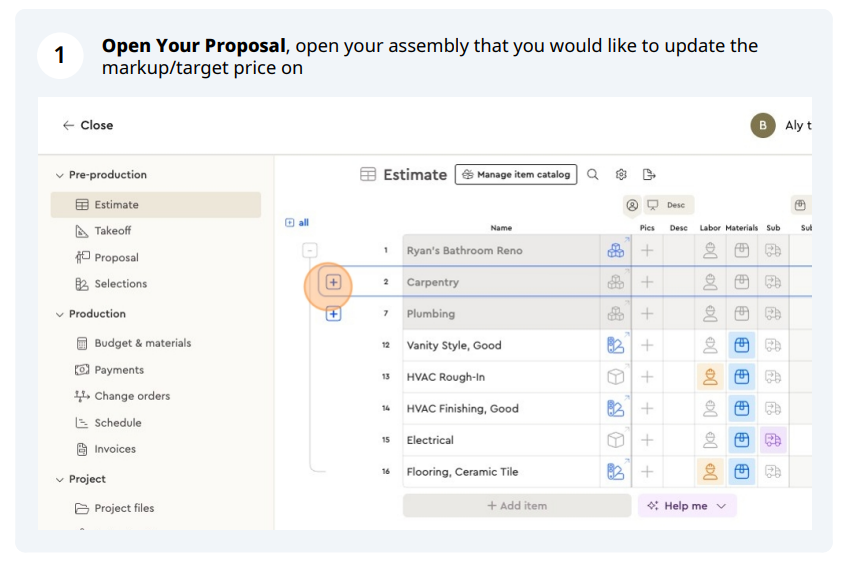Expand the Carpentry assembly row
The height and width of the screenshot is (562, 847).
333,282
